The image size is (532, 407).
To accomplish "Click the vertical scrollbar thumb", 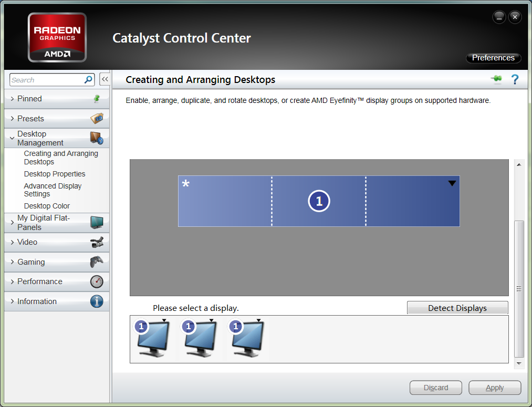I will click(x=519, y=289).
